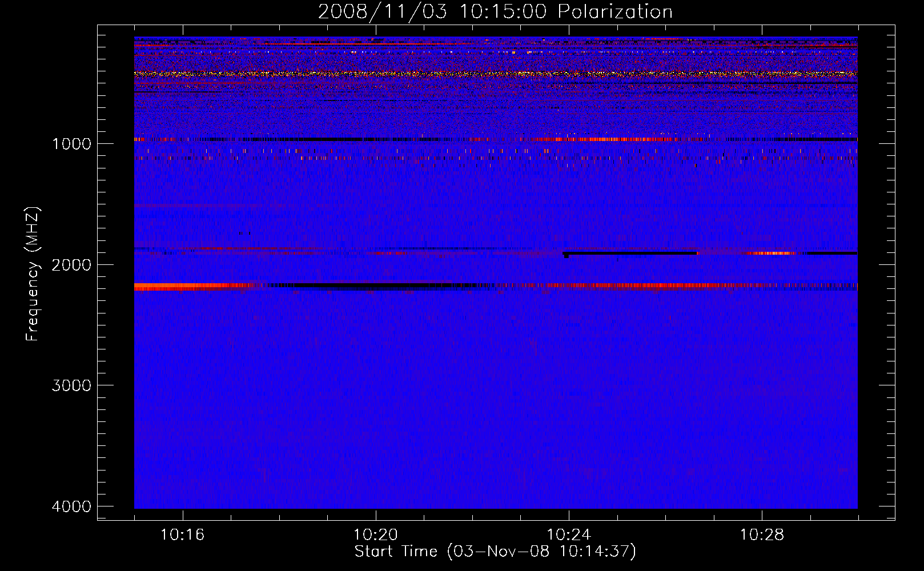The height and width of the screenshot is (571, 924).
Task: Click the 1000 frequency tick label
Action: (x=71, y=144)
